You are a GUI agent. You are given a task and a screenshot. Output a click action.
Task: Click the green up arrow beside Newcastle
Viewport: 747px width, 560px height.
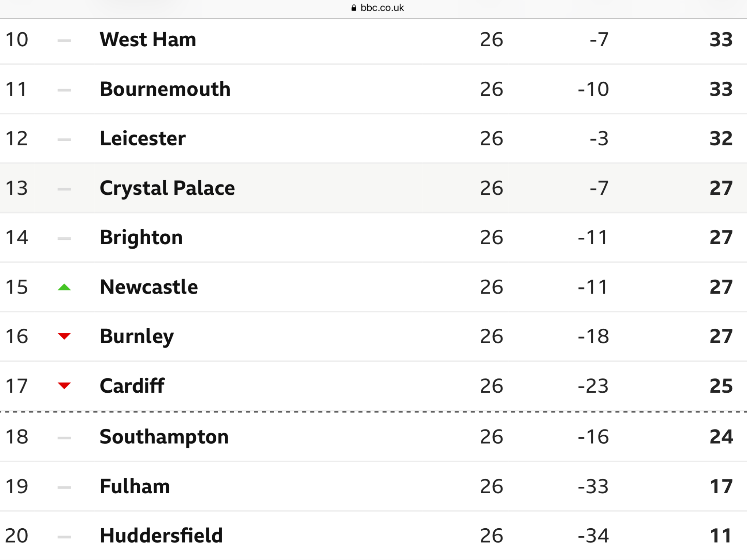point(64,287)
